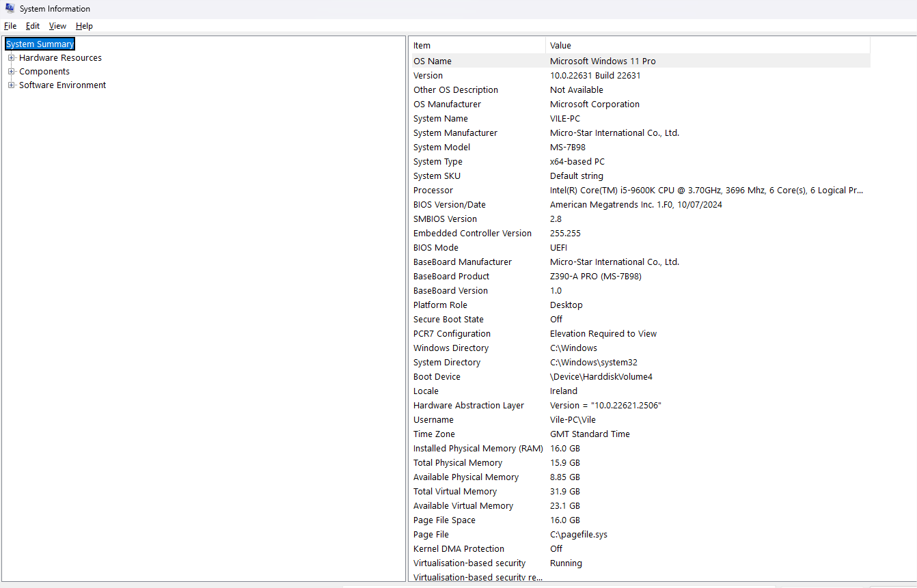Select the Kernel DMA Protection row label
917x588 pixels.
tap(458, 549)
